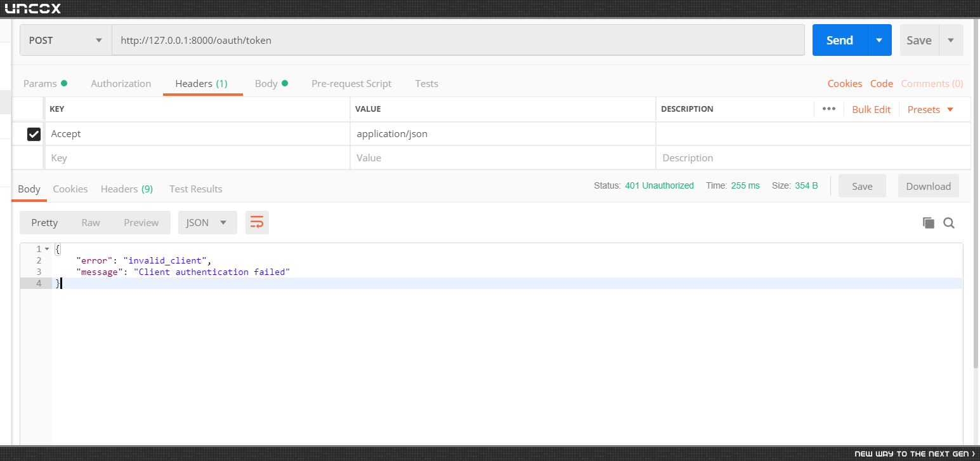Select the Raw view mode
Image resolution: width=980 pixels, height=461 pixels.
(x=91, y=222)
